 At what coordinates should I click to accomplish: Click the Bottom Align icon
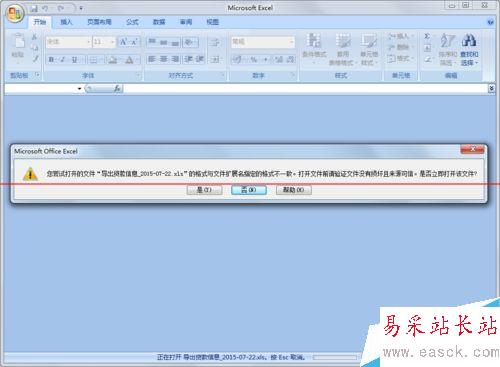175,42
